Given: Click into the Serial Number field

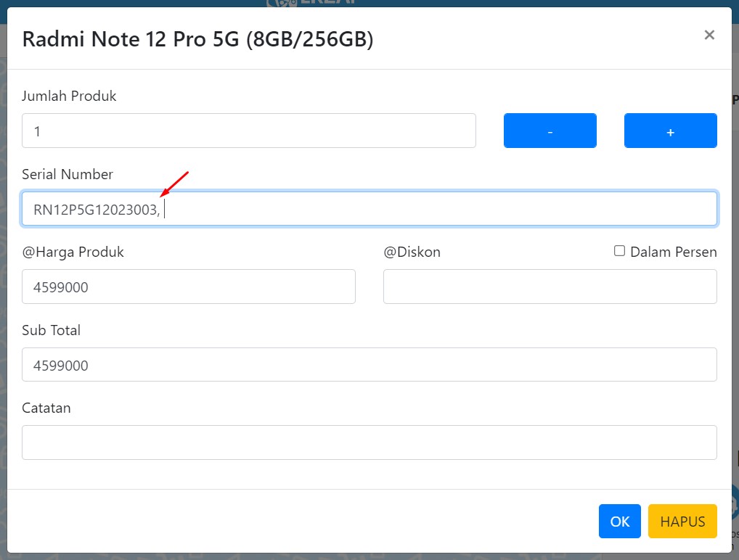Looking at the screenshot, I should click(x=369, y=209).
